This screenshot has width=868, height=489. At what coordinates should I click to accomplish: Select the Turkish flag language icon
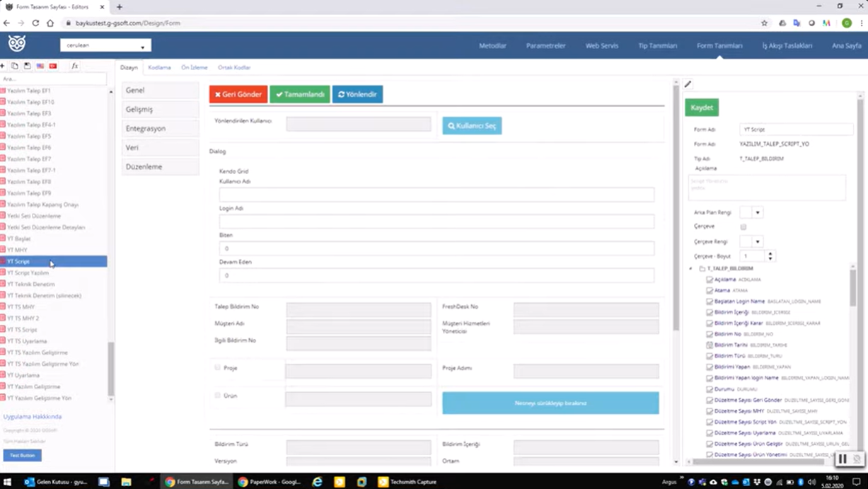pyautogui.click(x=53, y=66)
